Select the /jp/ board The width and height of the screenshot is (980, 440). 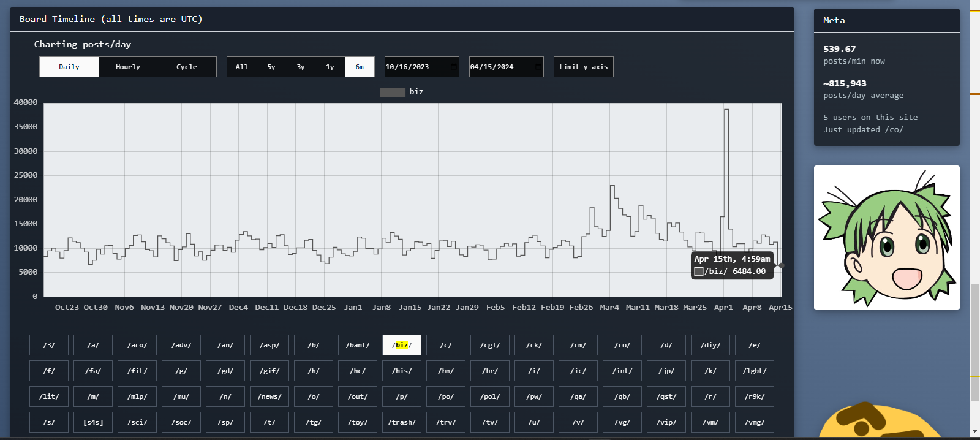tap(666, 371)
